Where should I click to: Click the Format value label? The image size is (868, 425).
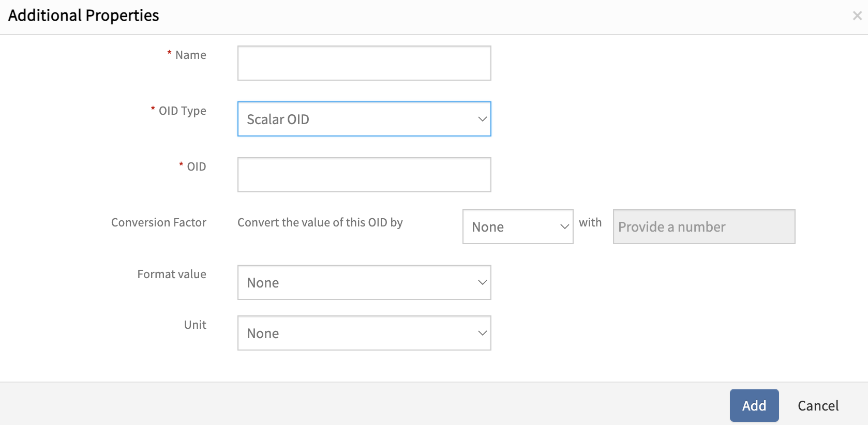171,274
